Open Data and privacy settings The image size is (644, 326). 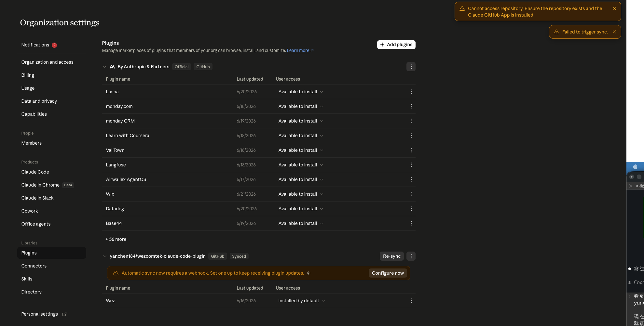[51, 101]
